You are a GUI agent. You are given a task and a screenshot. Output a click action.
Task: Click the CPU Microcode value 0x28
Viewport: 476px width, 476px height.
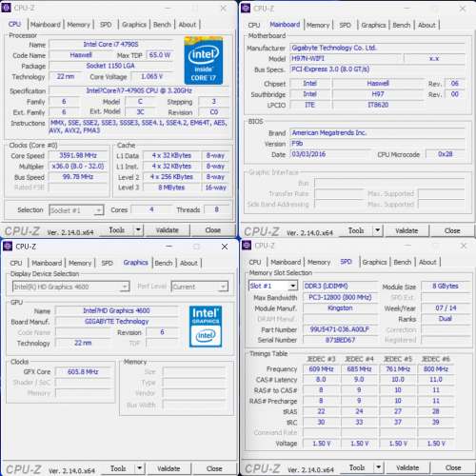pyautogui.click(x=446, y=154)
